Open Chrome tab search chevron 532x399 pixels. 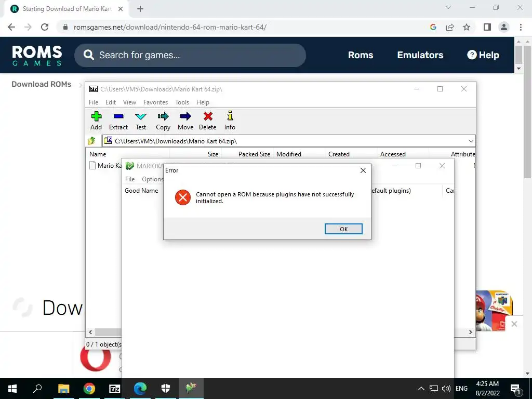click(x=448, y=7)
